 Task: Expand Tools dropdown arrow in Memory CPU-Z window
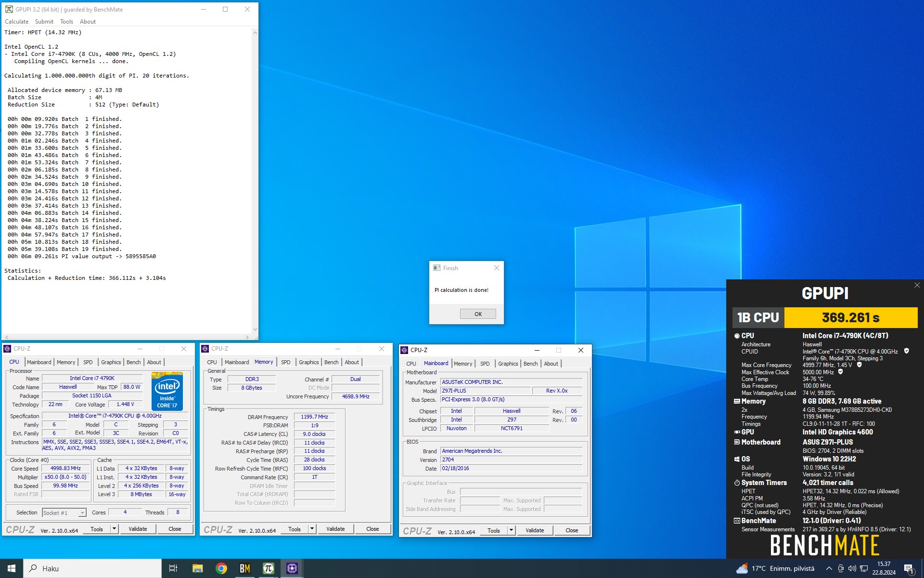(312, 529)
